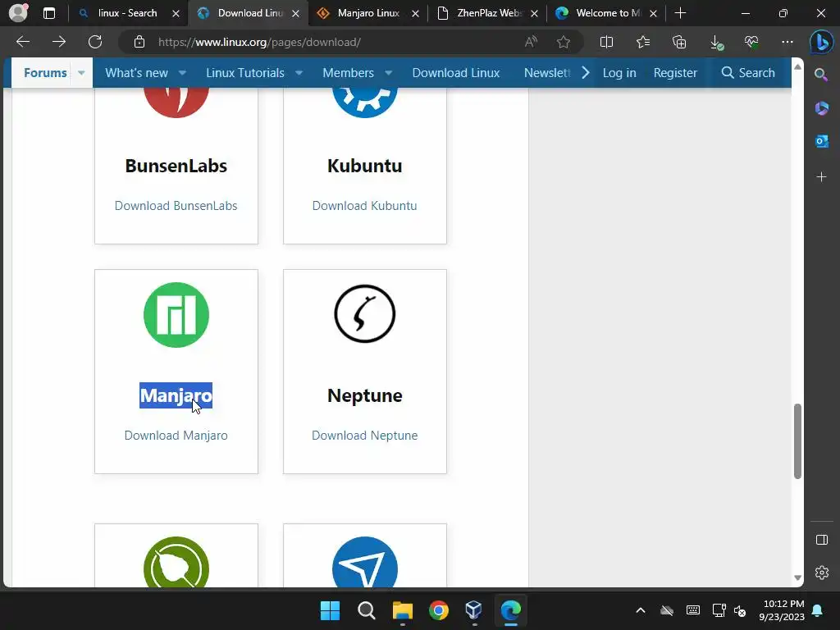Click the Manjaro green logo

(176, 315)
